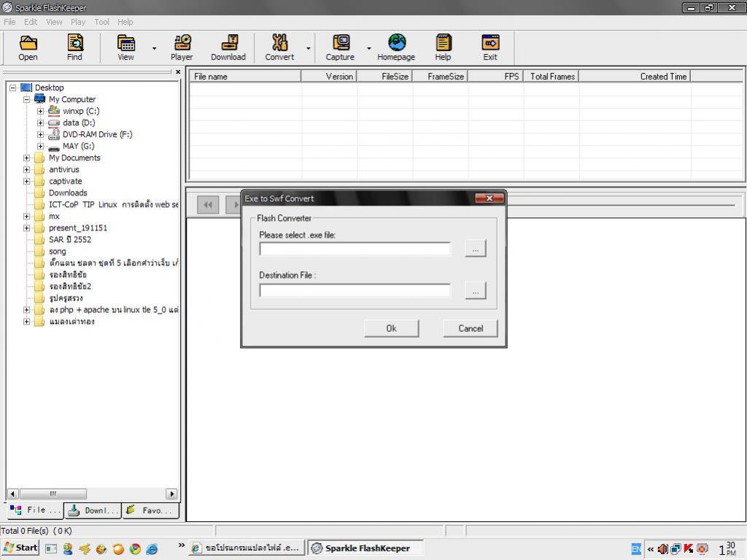Sort by FileSize column header
The image size is (747, 560).
point(384,76)
